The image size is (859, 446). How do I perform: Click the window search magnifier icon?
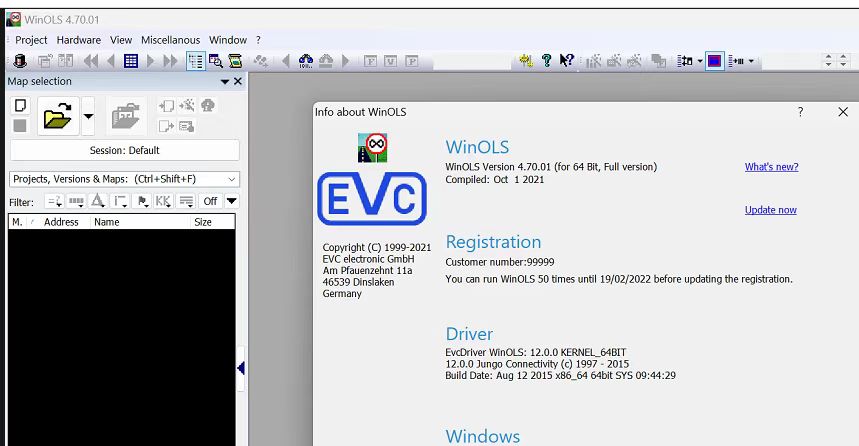[216, 61]
